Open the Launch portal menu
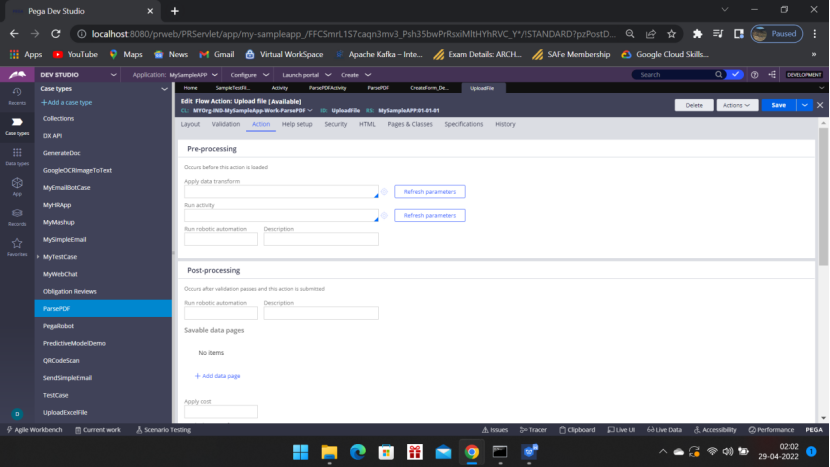Screen dimensions: 830x467 click(x=306, y=75)
